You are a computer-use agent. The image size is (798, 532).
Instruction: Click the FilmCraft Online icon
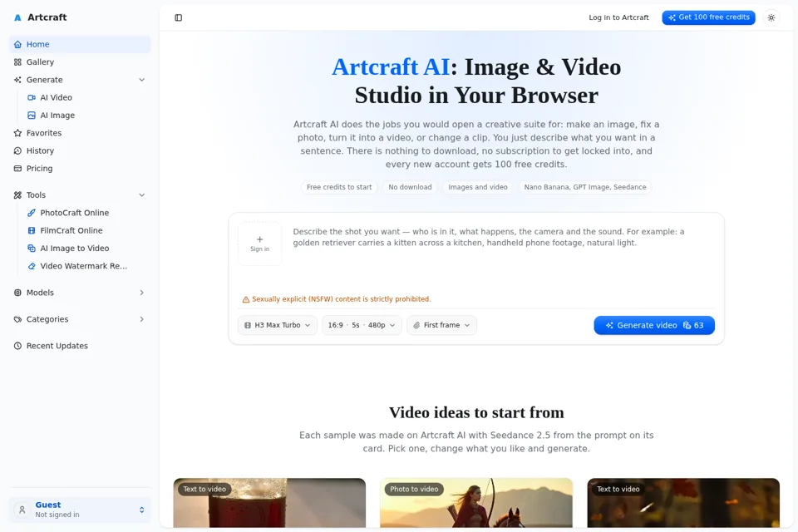coord(32,230)
